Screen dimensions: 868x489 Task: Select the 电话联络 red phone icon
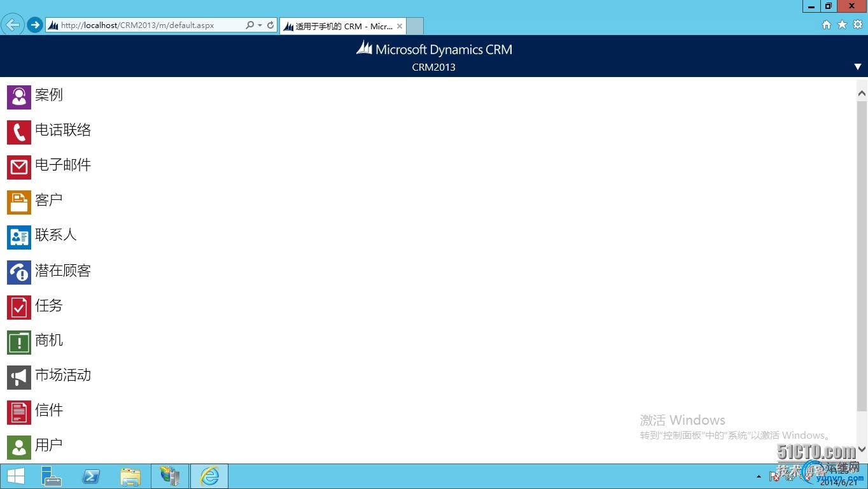[x=19, y=132]
